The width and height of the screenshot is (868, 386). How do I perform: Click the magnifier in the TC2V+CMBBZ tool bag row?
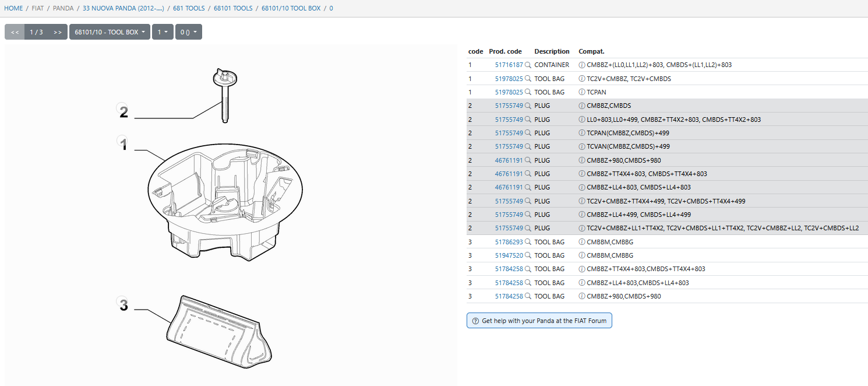click(528, 79)
